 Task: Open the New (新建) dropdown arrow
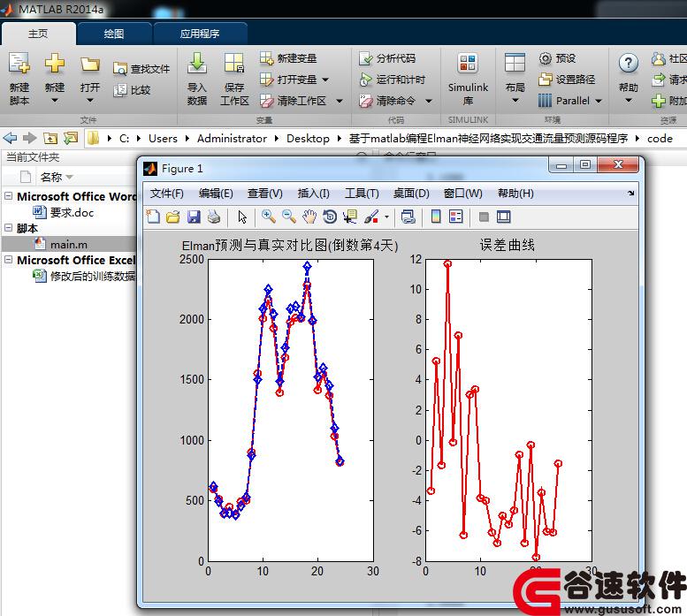(54, 100)
